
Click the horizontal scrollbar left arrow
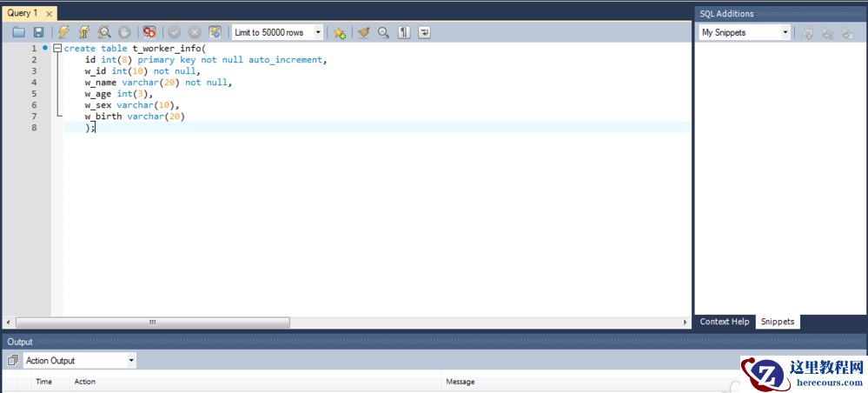[9, 322]
